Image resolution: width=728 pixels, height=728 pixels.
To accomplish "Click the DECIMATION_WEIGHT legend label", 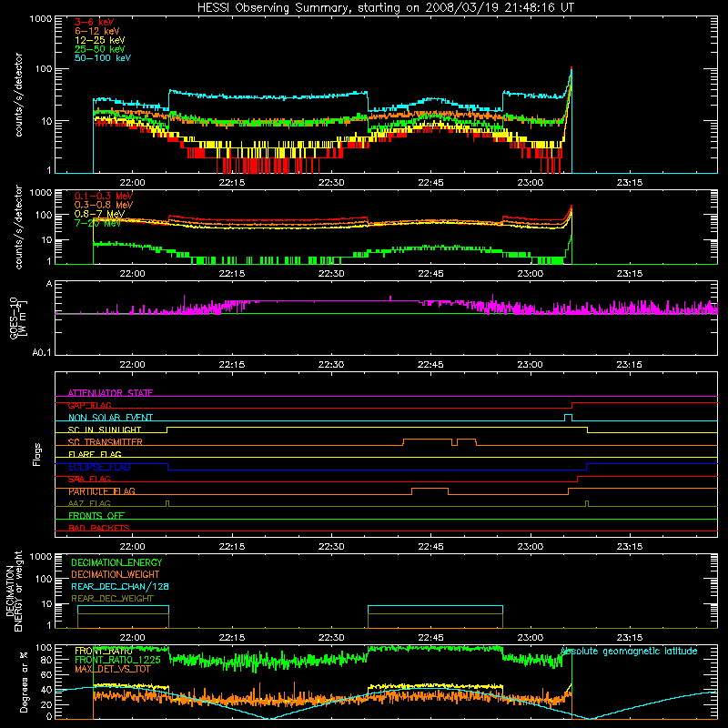I will tap(116, 574).
